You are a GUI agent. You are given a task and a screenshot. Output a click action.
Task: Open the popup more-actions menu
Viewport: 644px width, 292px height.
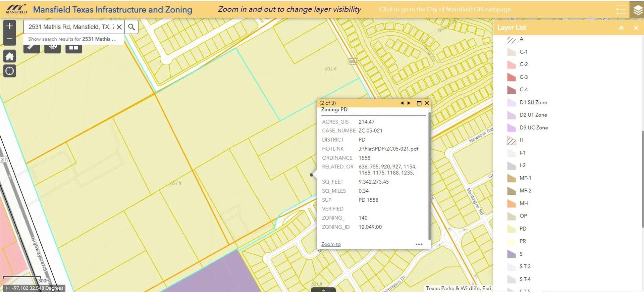pos(419,244)
